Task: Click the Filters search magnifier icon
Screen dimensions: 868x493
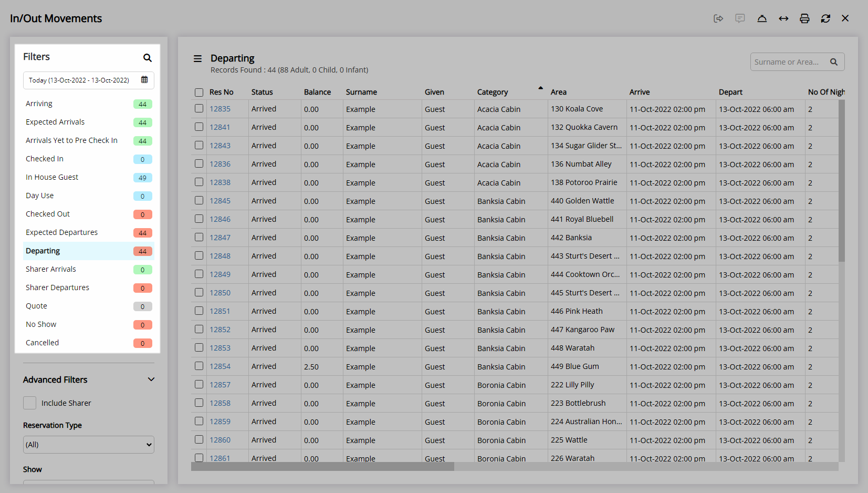Action: (x=148, y=58)
